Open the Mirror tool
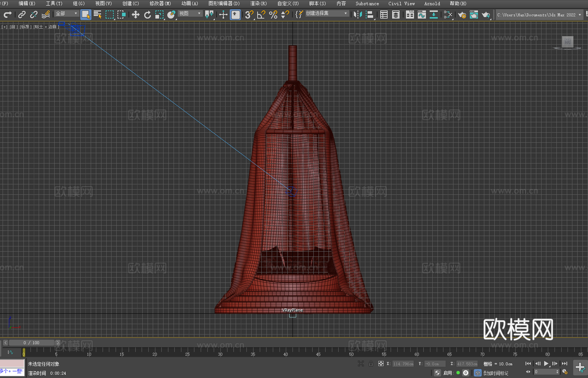 [358, 14]
